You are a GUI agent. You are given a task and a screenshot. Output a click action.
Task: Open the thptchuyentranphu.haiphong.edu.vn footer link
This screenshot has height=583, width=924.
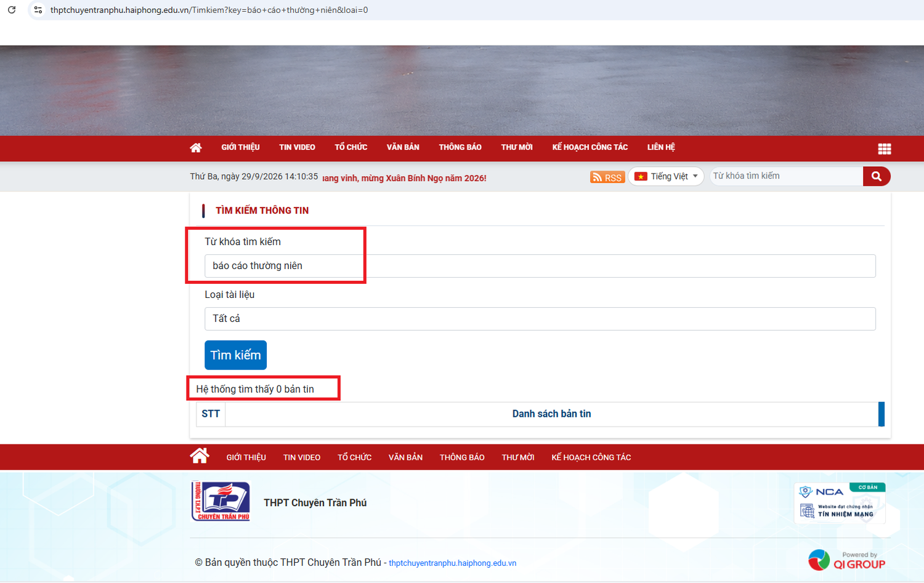(x=453, y=563)
